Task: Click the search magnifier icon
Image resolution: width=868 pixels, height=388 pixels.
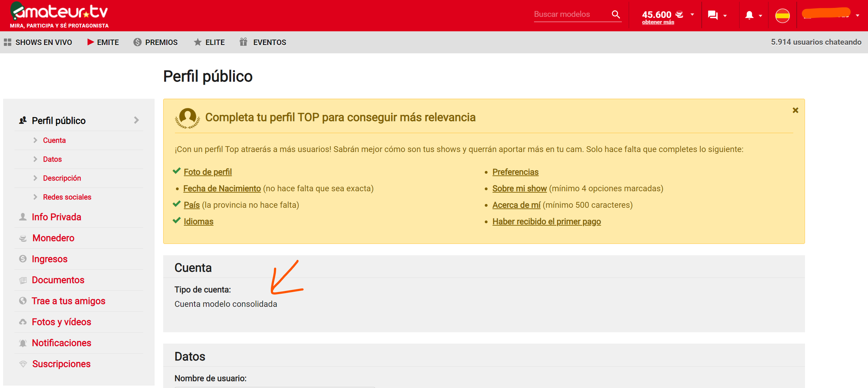Action: click(616, 14)
